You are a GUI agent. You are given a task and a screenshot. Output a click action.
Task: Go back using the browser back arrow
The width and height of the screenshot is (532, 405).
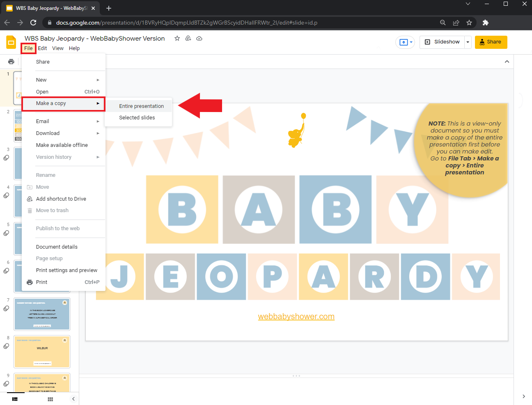pyautogui.click(x=7, y=23)
